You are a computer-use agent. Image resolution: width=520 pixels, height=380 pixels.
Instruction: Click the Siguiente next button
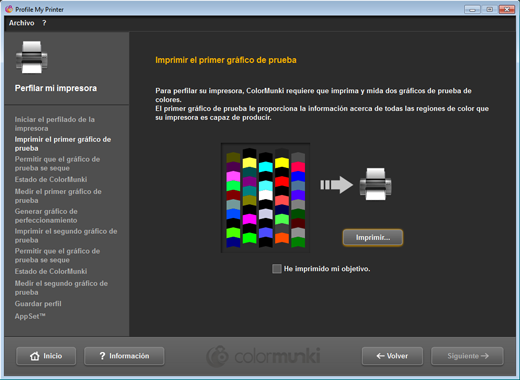pos(467,356)
